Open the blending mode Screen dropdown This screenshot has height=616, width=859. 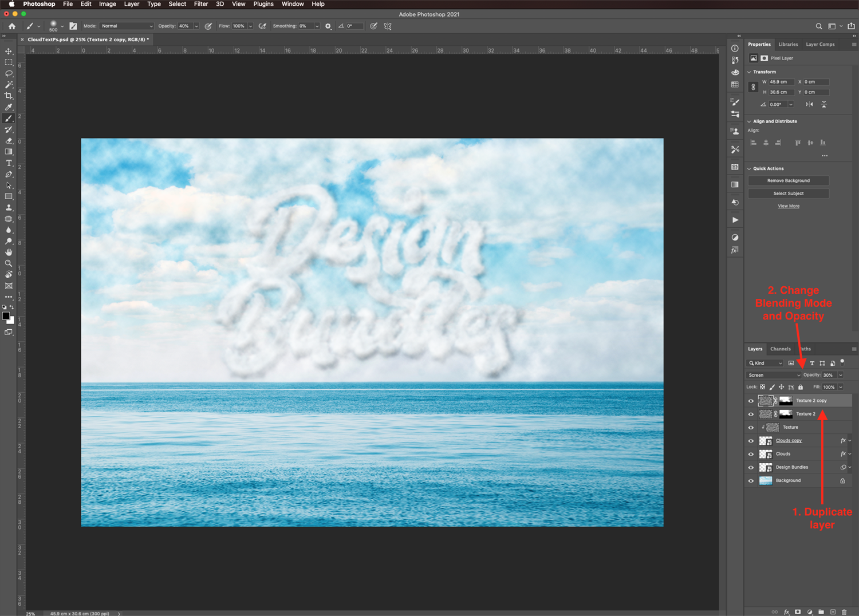click(x=774, y=375)
